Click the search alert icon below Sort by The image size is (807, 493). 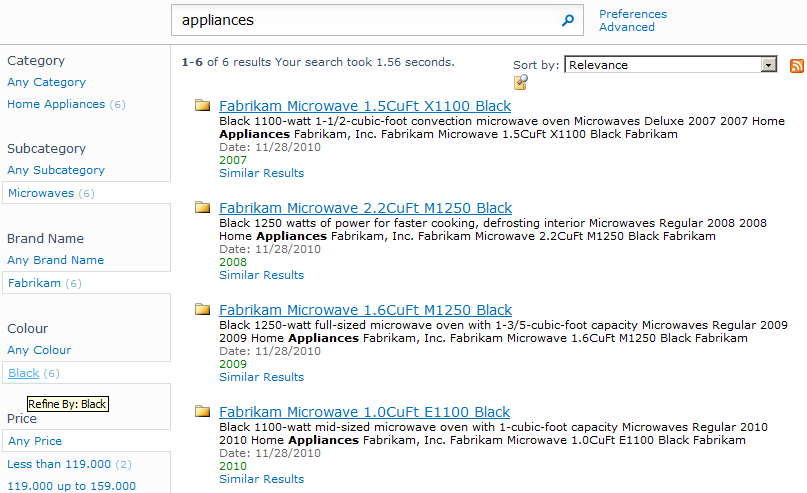point(521,82)
